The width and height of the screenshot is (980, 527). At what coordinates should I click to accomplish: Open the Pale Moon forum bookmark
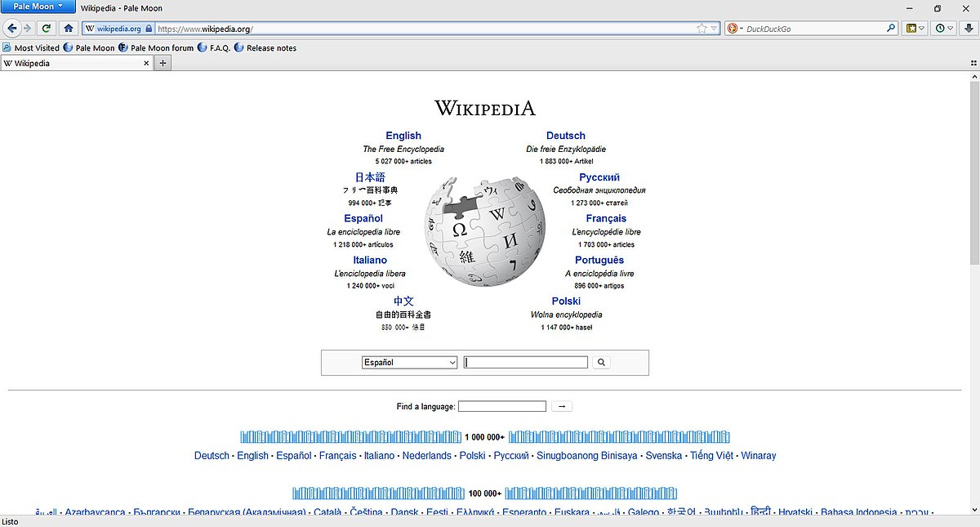pos(156,48)
